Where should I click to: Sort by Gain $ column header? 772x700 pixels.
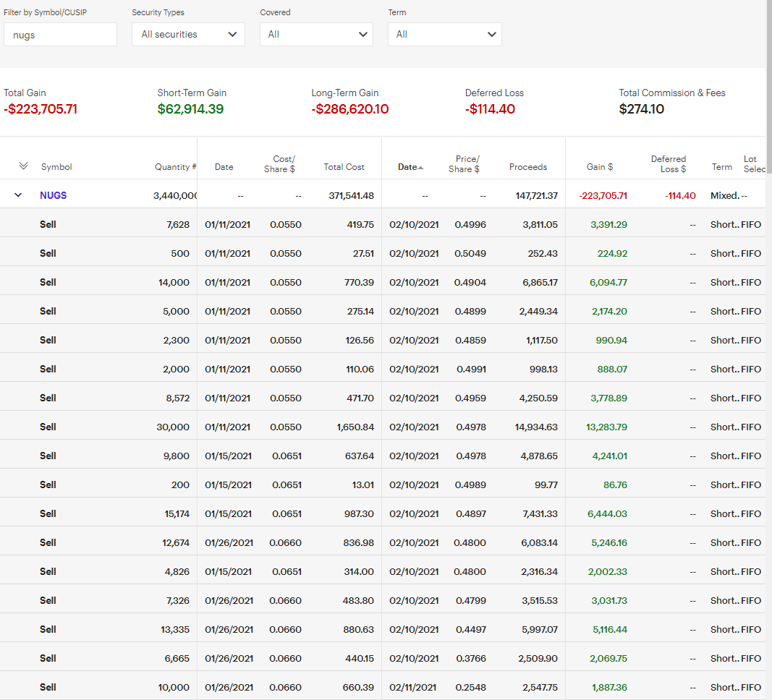[x=599, y=167]
